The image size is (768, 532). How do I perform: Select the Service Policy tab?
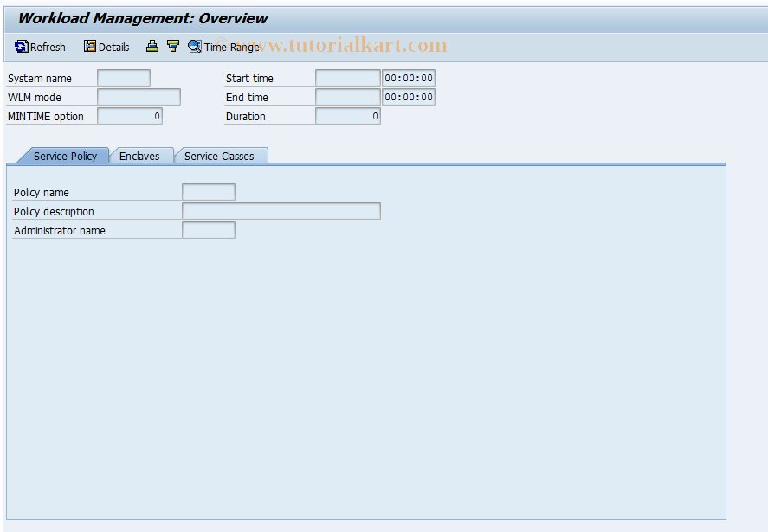pos(65,156)
